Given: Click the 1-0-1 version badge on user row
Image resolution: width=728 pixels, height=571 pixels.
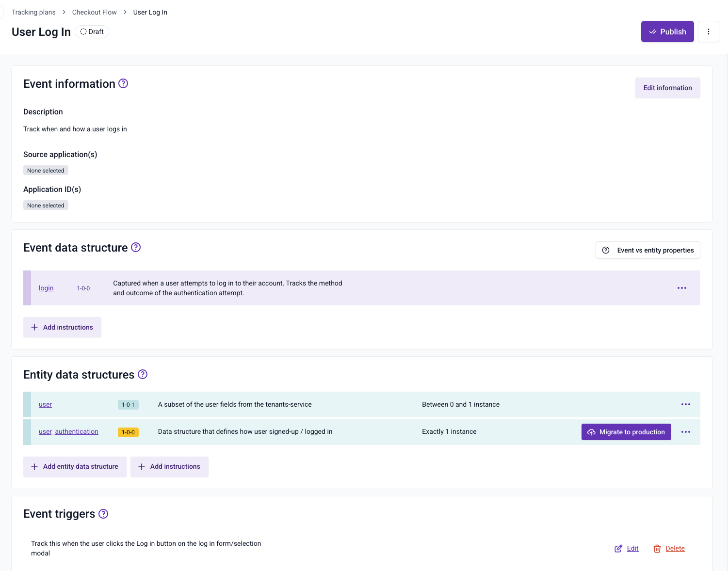Looking at the screenshot, I should (128, 404).
